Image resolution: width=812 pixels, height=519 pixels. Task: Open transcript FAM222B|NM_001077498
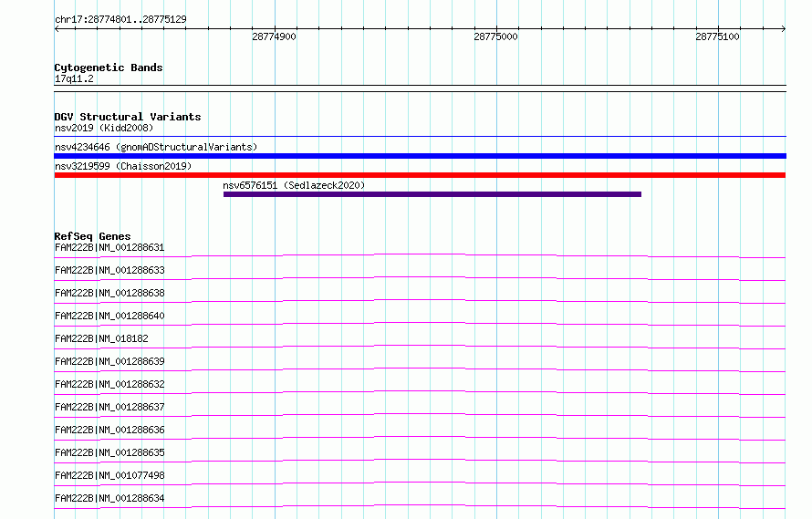pos(109,475)
